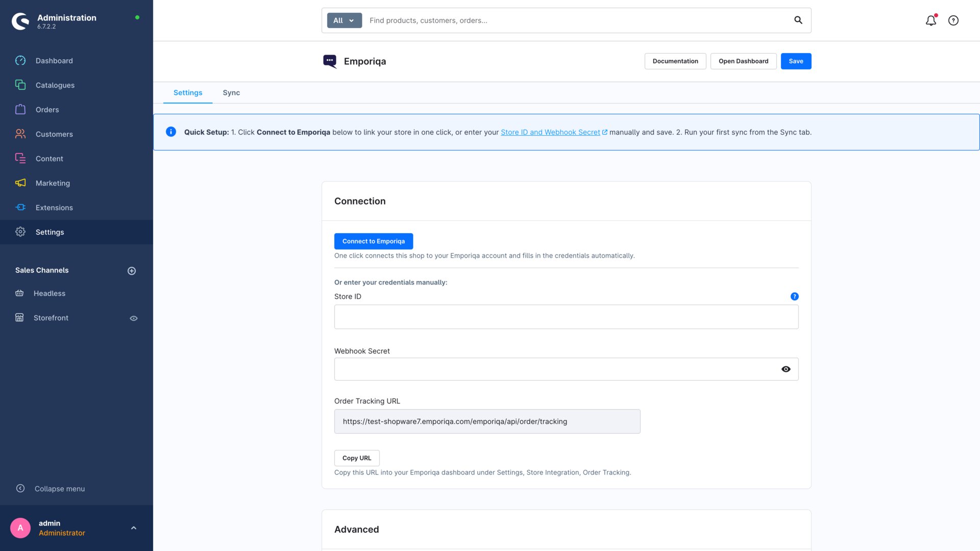Copy the order tracking URL
Screen dimensions: 980x551
(x=357, y=458)
